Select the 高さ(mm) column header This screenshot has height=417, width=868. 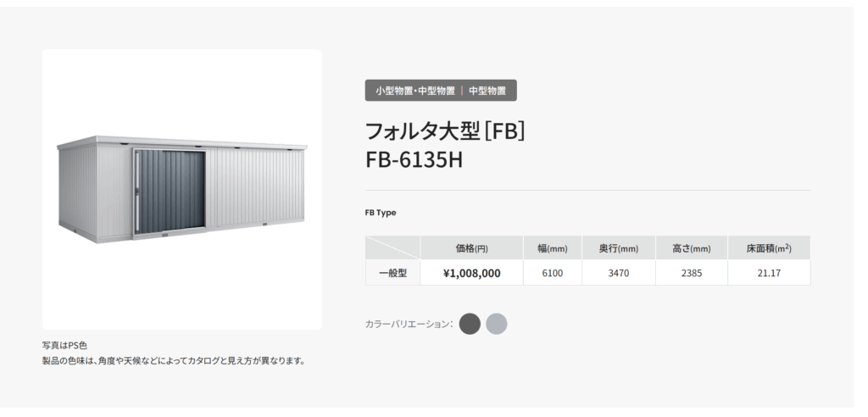692,248
